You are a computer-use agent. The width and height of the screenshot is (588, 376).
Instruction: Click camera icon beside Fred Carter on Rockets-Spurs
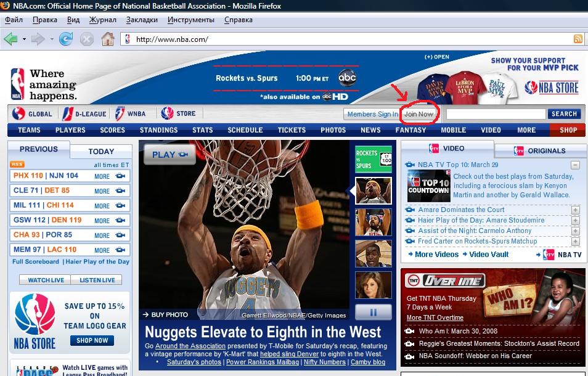(x=410, y=241)
